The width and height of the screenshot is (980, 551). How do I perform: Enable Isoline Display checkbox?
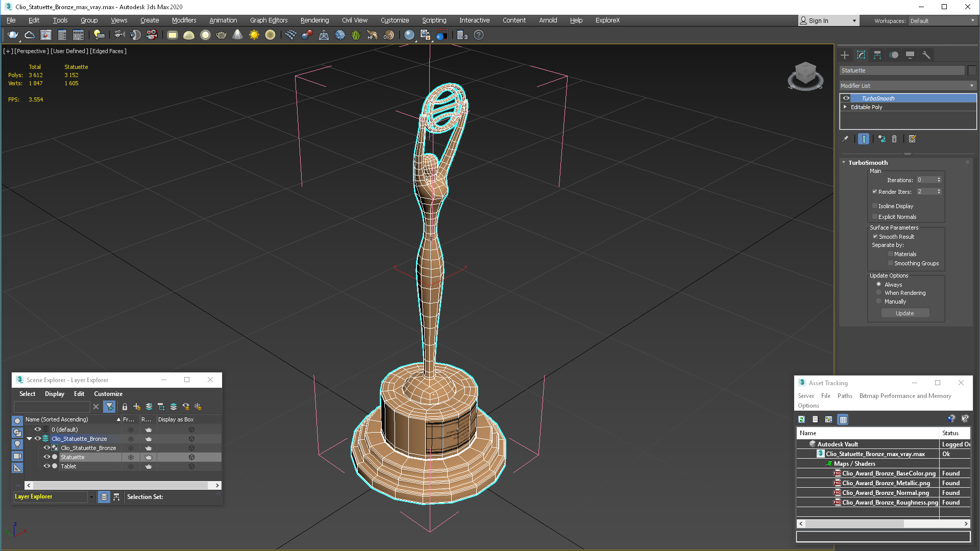pos(875,206)
